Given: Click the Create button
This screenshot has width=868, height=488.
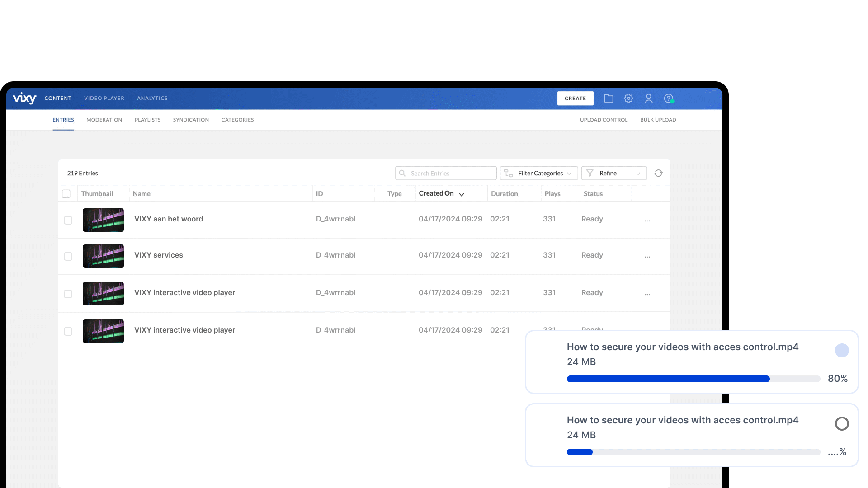Looking at the screenshot, I should [576, 99].
